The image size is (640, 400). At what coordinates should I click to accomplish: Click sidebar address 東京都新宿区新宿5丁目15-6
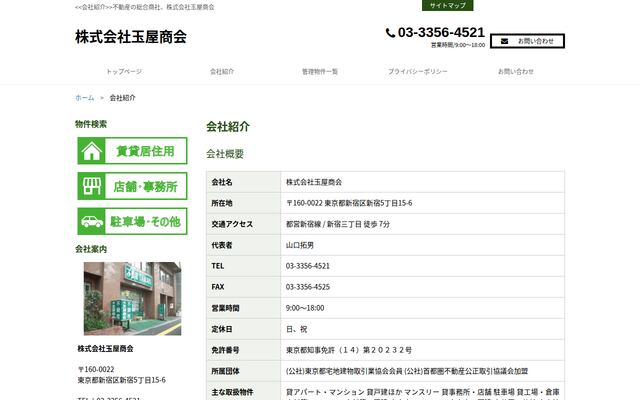(x=122, y=380)
